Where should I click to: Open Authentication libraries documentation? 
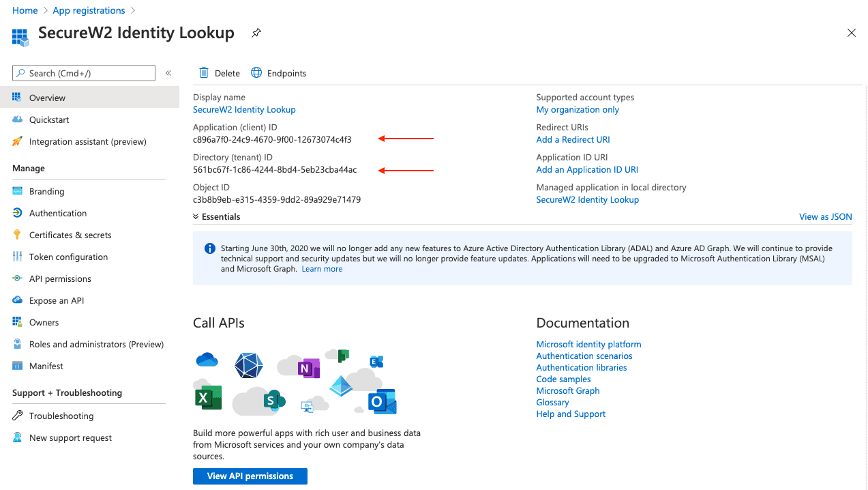(x=582, y=367)
